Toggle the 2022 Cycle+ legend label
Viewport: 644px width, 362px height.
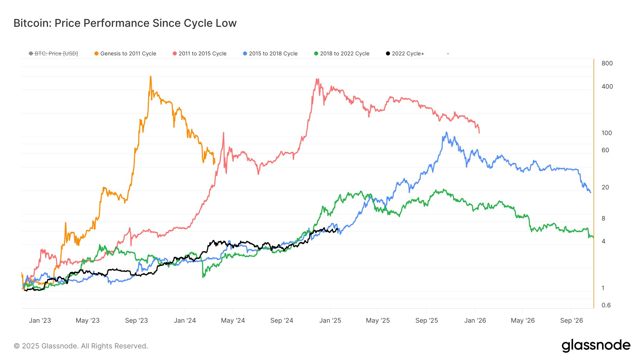click(x=408, y=54)
